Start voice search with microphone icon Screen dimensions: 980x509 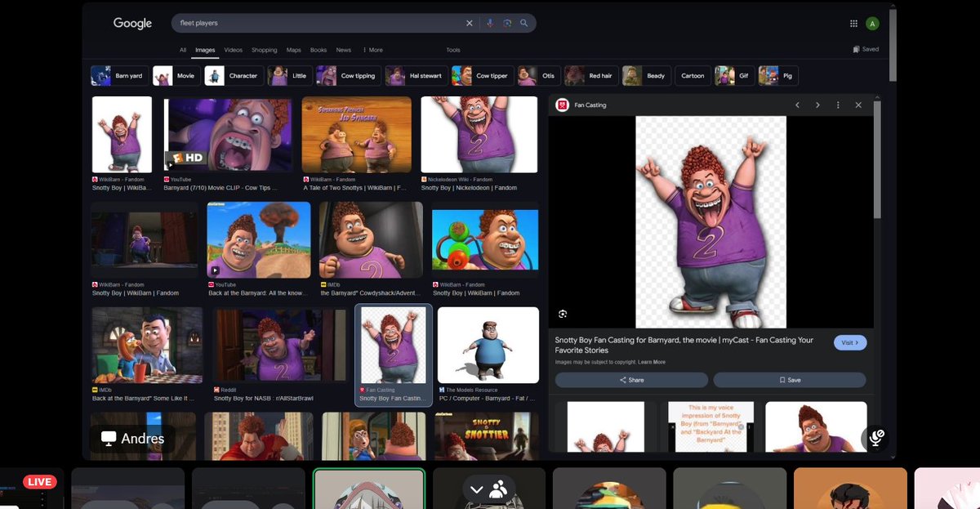coord(490,23)
